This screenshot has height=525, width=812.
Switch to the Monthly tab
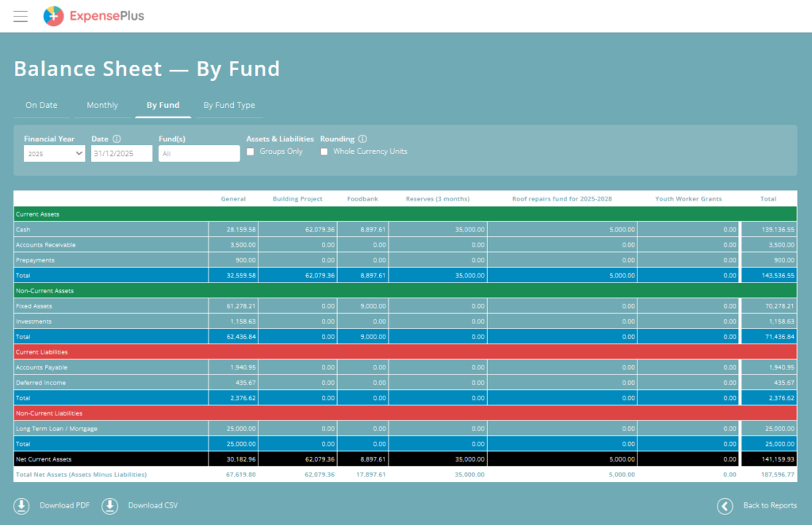point(102,105)
